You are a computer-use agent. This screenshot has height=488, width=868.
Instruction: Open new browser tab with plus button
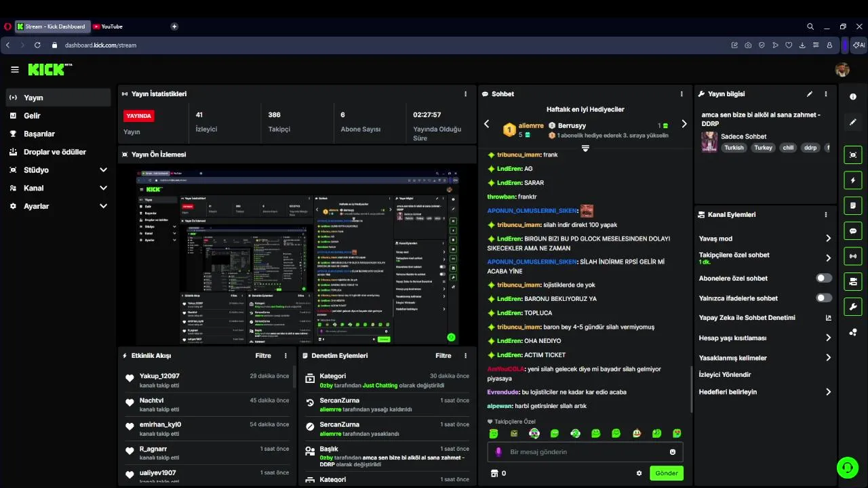174,26
